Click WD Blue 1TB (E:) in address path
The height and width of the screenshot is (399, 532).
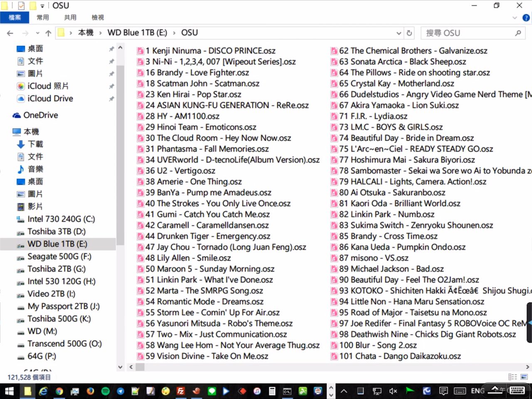point(137,33)
